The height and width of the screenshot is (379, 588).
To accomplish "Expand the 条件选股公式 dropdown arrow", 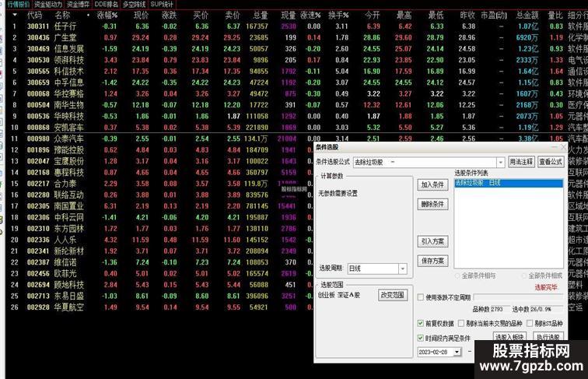I will 501,162.
